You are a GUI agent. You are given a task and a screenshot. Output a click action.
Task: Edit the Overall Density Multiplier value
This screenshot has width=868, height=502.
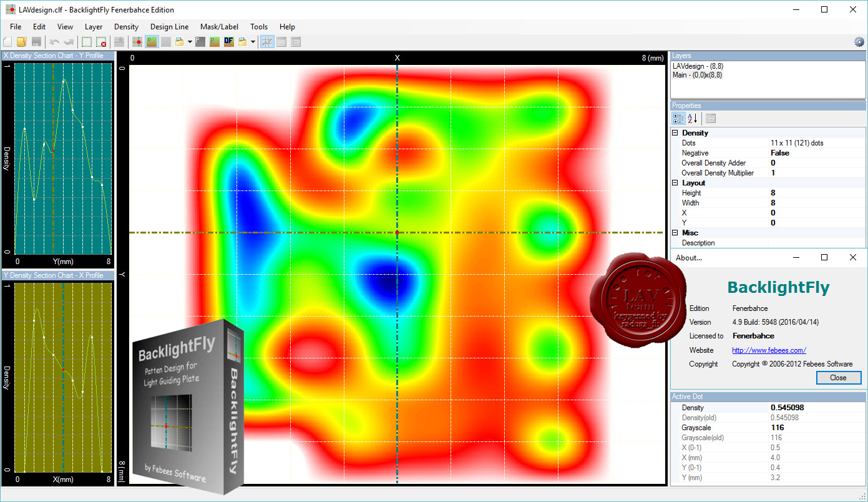pyautogui.click(x=816, y=173)
